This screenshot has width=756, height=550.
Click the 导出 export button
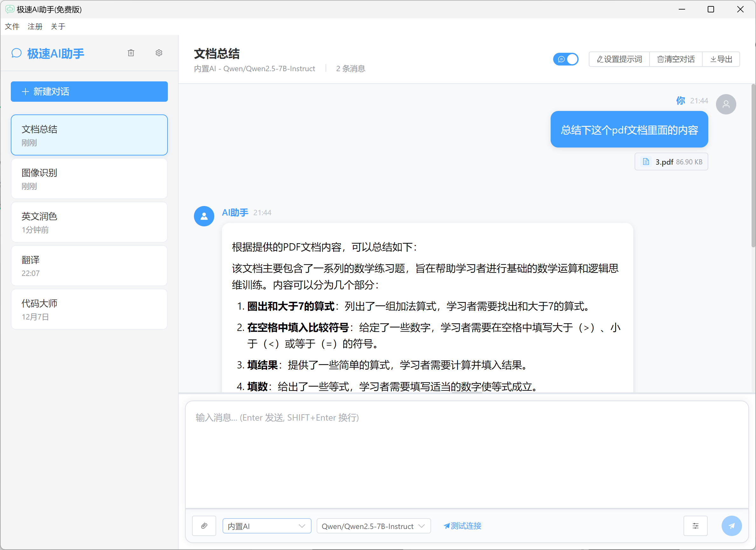pyautogui.click(x=721, y=59)
